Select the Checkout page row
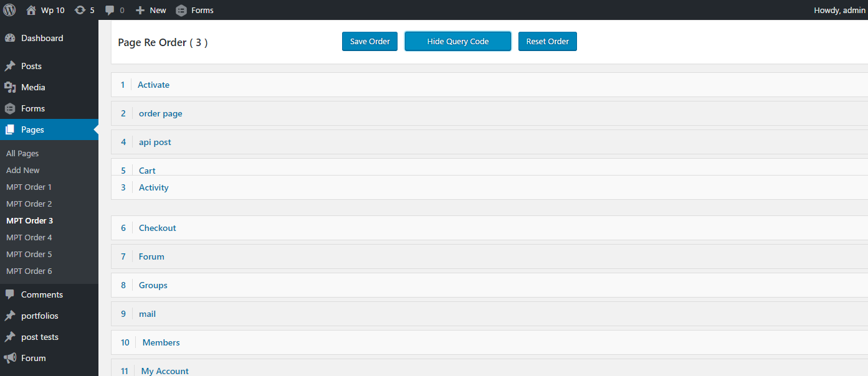The height and width of the screenshot is (376, 868). (489, 228)
